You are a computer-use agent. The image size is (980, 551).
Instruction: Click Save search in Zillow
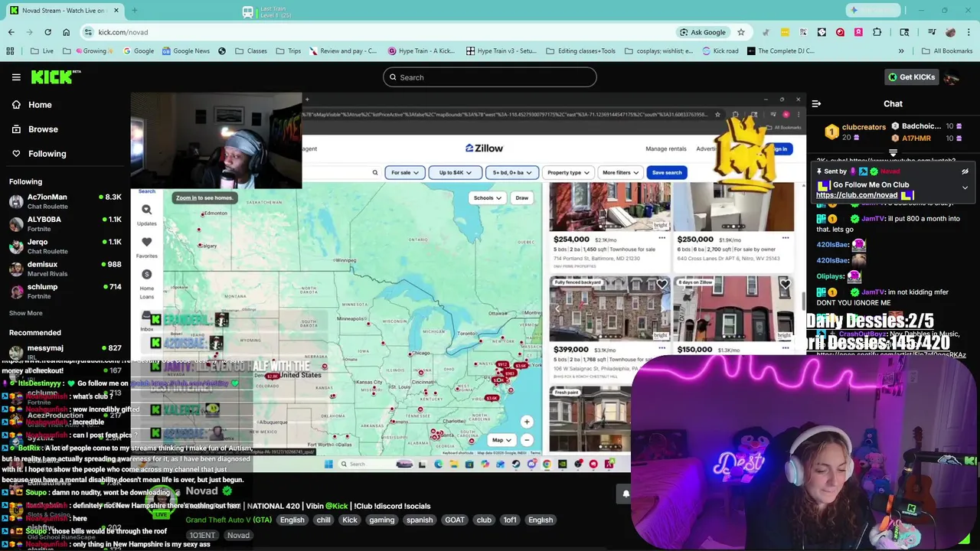tap(667, 172)
